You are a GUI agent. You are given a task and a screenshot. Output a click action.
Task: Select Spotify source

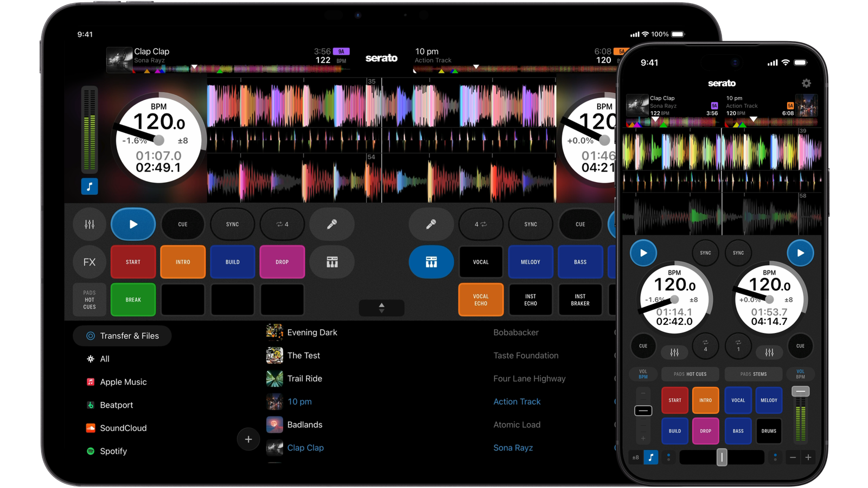point(106,451)
